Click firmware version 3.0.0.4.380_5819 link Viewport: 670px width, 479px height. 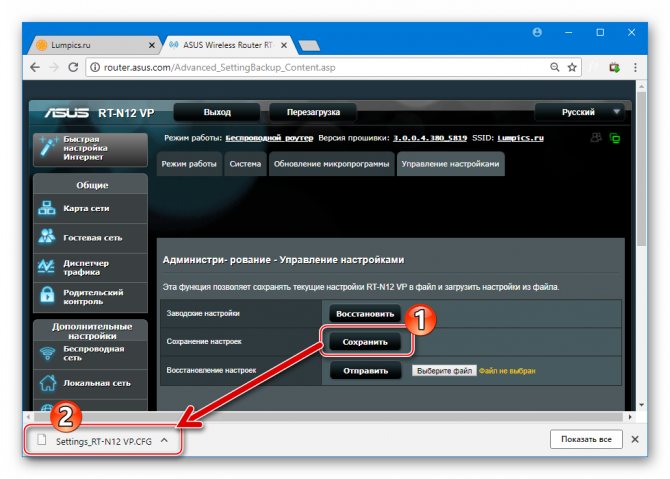(430, 138)
